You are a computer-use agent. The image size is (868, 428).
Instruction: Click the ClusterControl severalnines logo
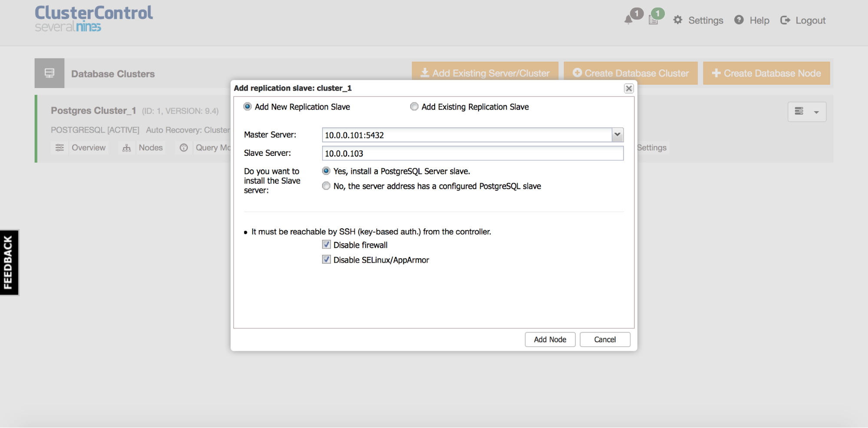pos(94,19)
